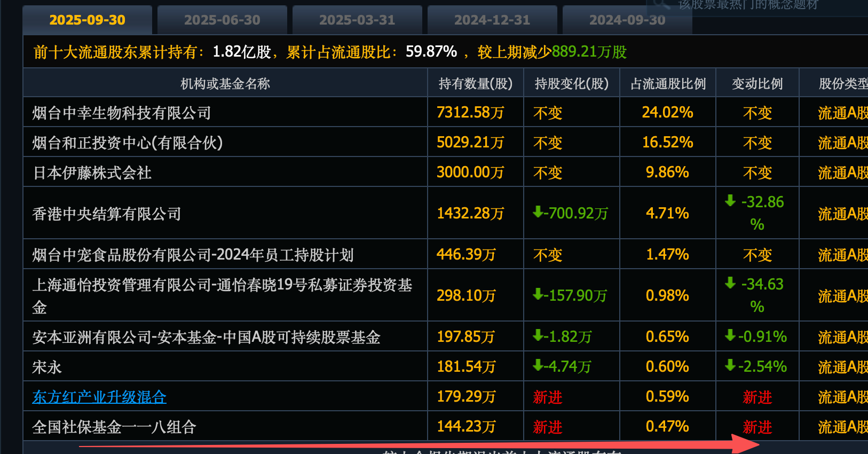Image resolution: width=868 pixels, height=454 pixels.
Task: Open 东方红产业升级混合 fund link
Action: pos(99,397)
